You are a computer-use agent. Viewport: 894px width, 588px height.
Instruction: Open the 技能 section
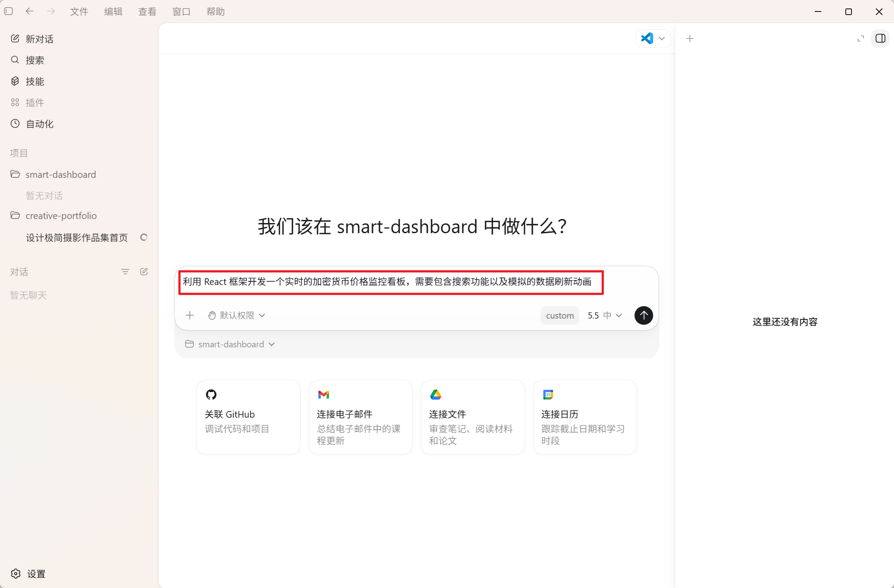(79, 81)
